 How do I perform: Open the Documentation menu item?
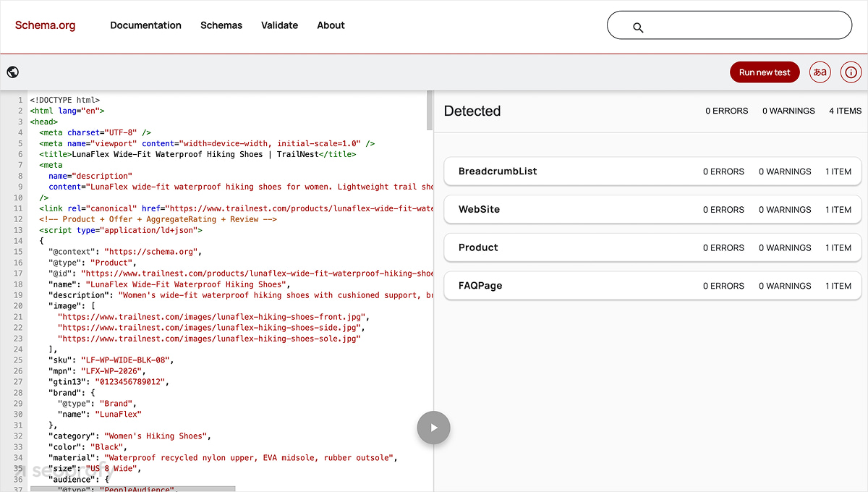point(145,25)
